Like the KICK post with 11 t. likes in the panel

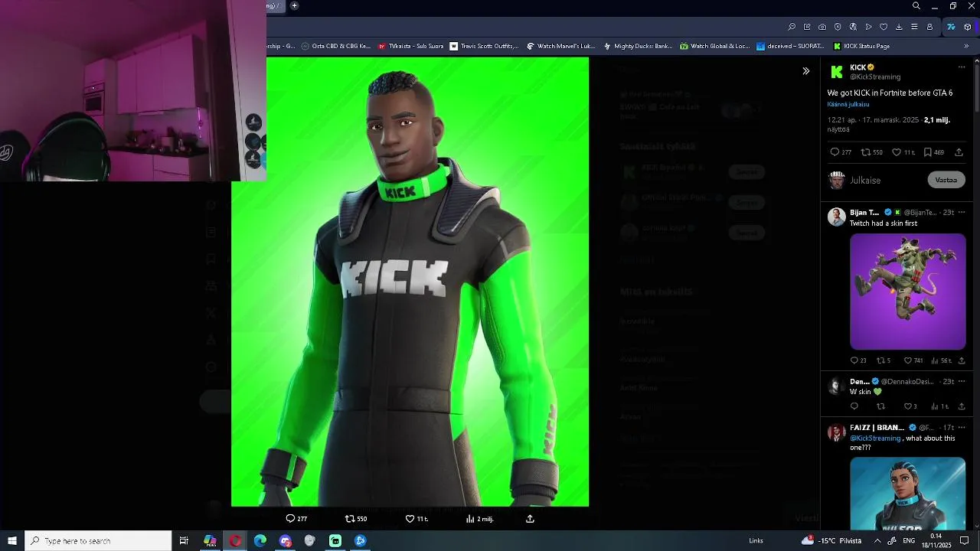pyautogui.click(x=903, y=152)
